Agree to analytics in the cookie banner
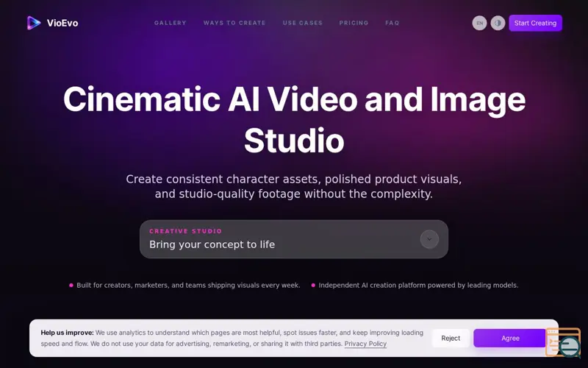The width and height of the screenshot is (588, 368). [x=509, y=338]
